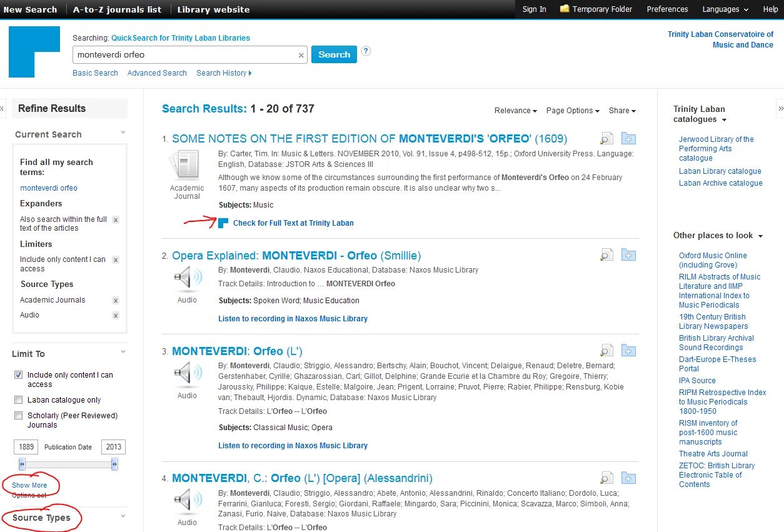Click the 1889 start year field
The width and height of the screenshot is (784, 532).
pos(26,447)
